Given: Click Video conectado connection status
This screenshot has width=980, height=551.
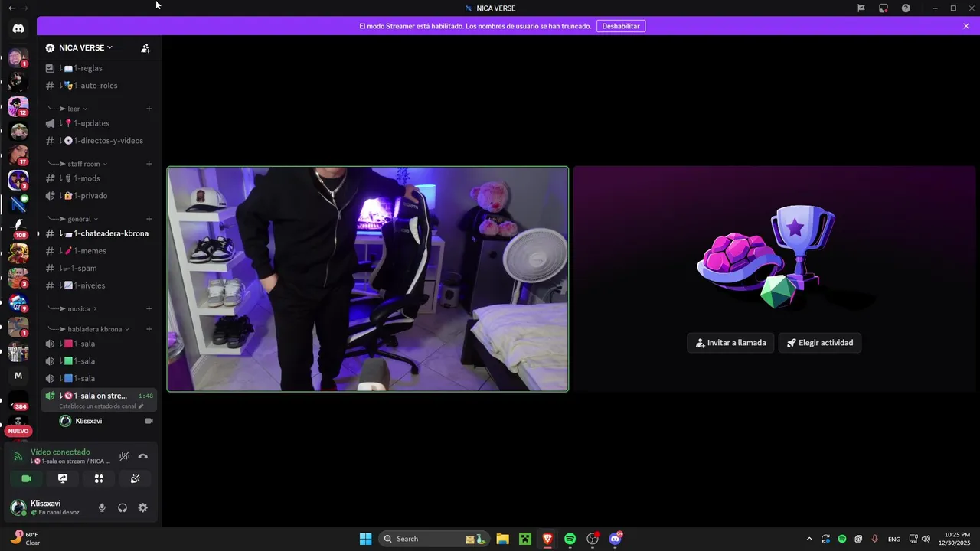Looking at the screenshot, I should (x=60, y=452).
